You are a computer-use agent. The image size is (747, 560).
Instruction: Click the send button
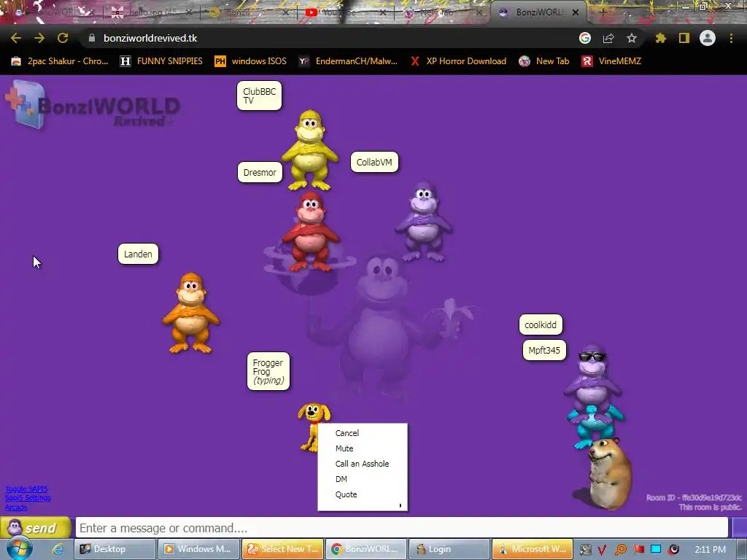click(36, 528)
